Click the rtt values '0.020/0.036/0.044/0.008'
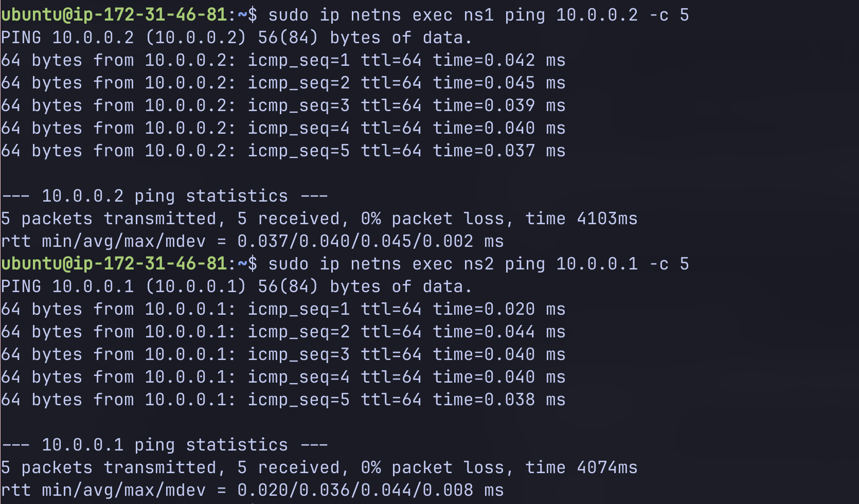Viewport: 859px width, 504px height. (x=355, y=490)
